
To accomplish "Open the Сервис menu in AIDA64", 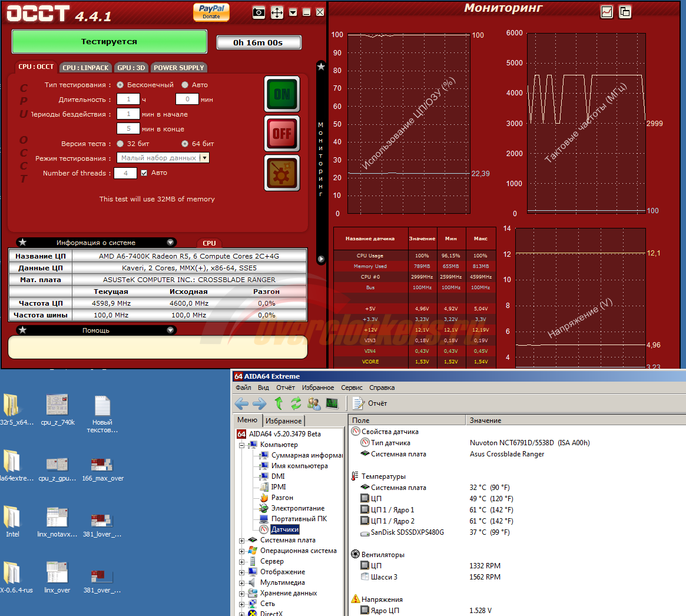I will (x=352, y=388).
